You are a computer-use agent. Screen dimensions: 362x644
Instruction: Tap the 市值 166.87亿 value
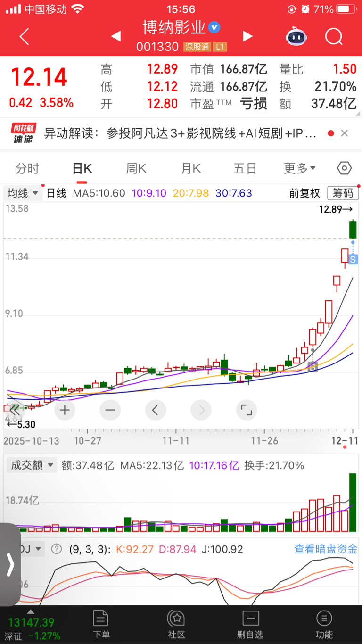click(x=244, y=70)
